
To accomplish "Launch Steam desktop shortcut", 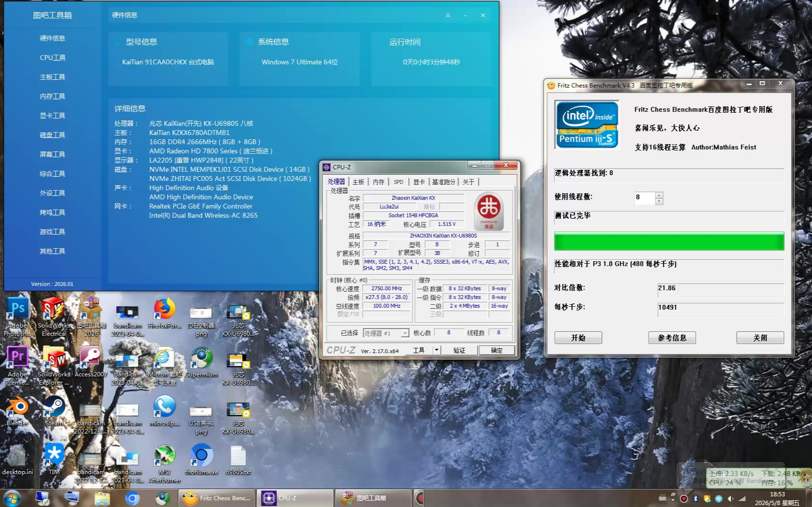I will point(54,411).
